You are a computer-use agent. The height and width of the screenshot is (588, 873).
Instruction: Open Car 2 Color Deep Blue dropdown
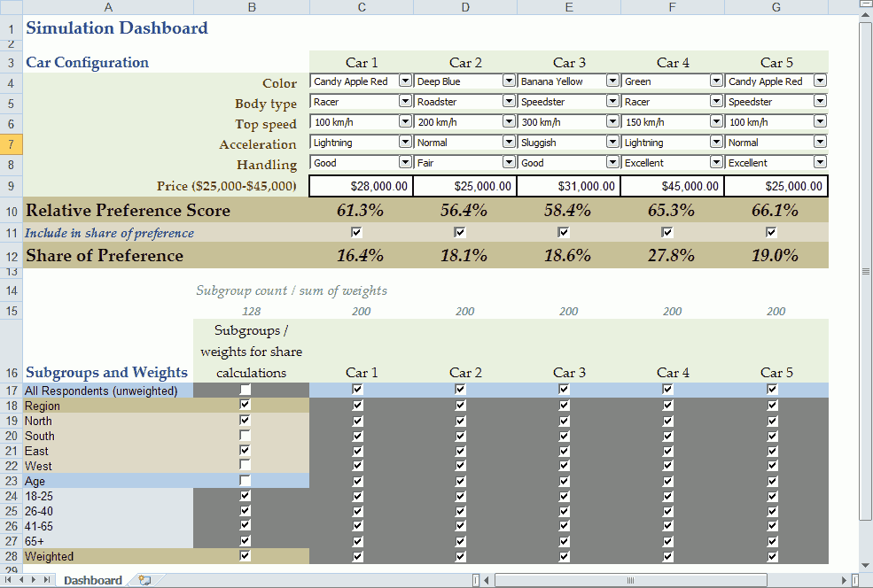[x=509, y=81]
